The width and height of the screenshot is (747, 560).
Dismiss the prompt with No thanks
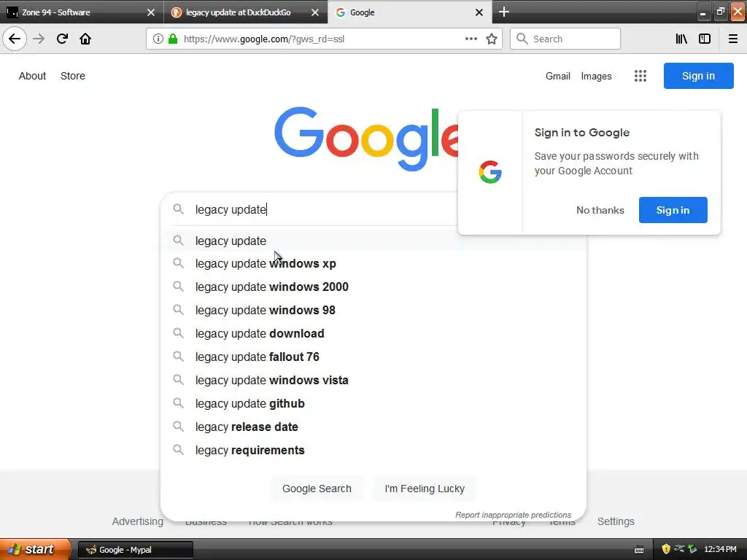pyautogui.click(x=600, y=210)
